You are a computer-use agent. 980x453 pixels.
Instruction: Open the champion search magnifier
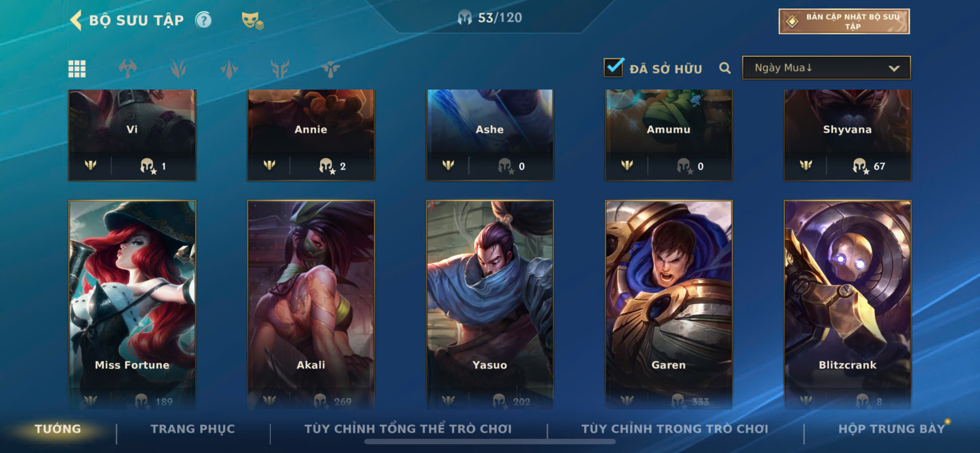tap(725, 68)
